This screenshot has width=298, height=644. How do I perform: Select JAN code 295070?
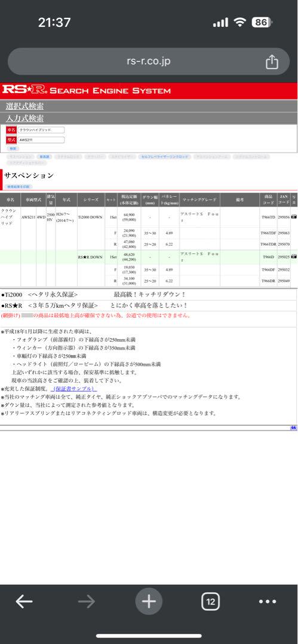pos(284,243)
